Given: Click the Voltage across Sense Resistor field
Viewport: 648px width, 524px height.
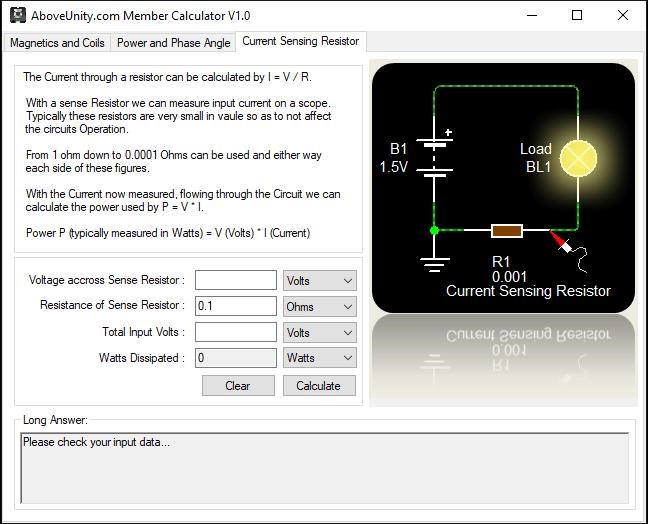Looking at the screenshot, I should coord(236,280).
